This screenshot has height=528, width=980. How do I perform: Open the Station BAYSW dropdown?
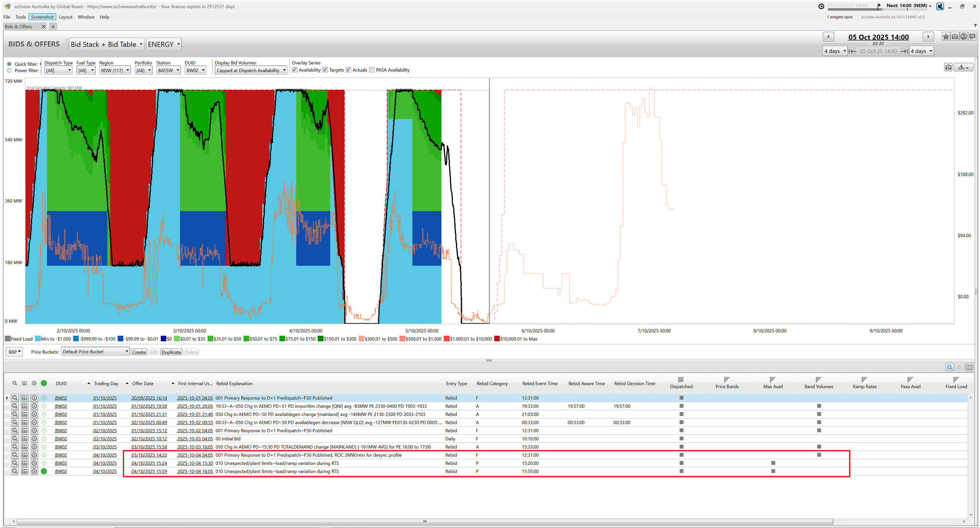tap(168, 70)
